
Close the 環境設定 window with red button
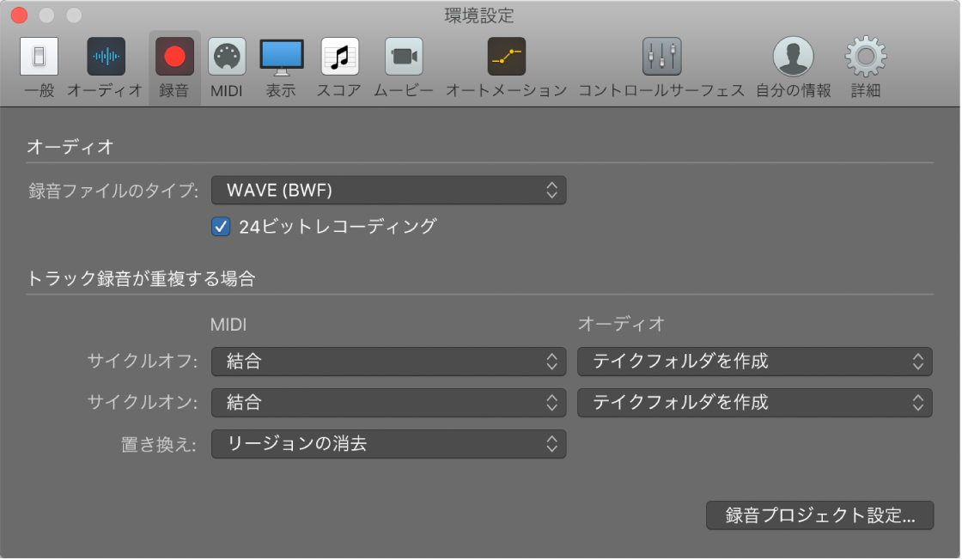pos(20,15)
